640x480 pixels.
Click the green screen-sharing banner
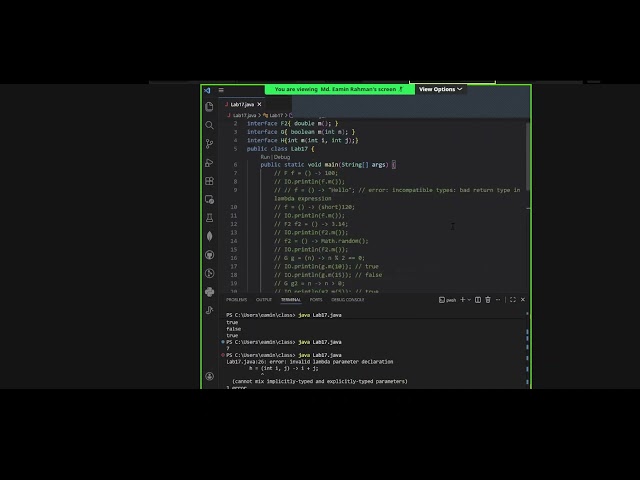pos(339,89)
